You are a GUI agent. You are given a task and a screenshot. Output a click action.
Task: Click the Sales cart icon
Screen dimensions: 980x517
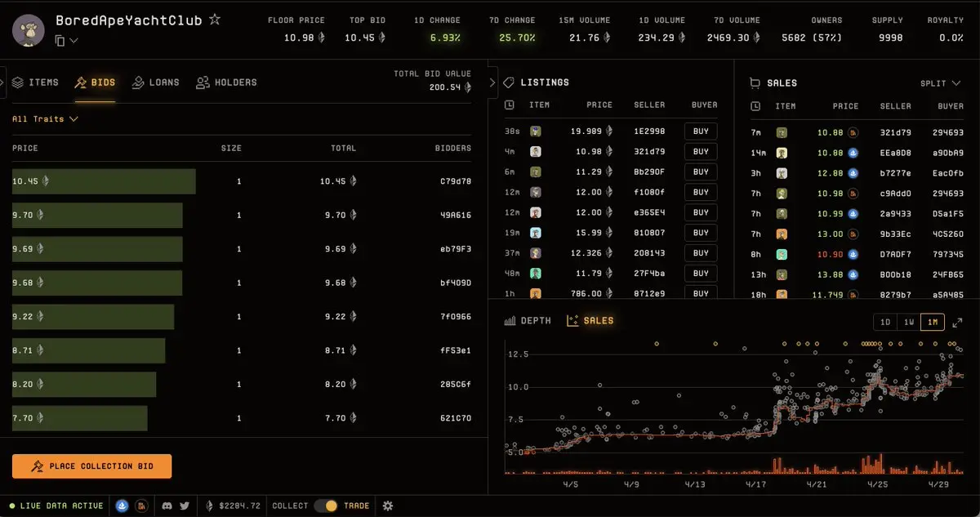coord(755,83)
